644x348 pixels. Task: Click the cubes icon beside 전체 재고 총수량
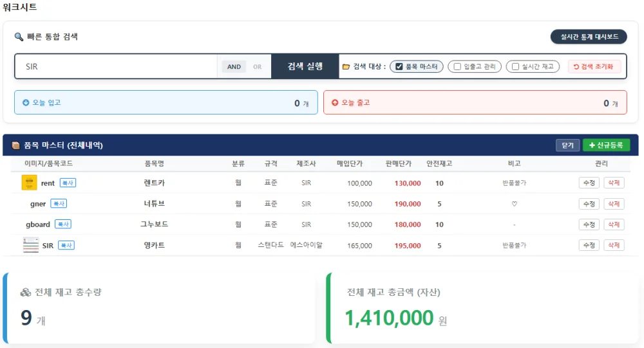tap(26, 292)
